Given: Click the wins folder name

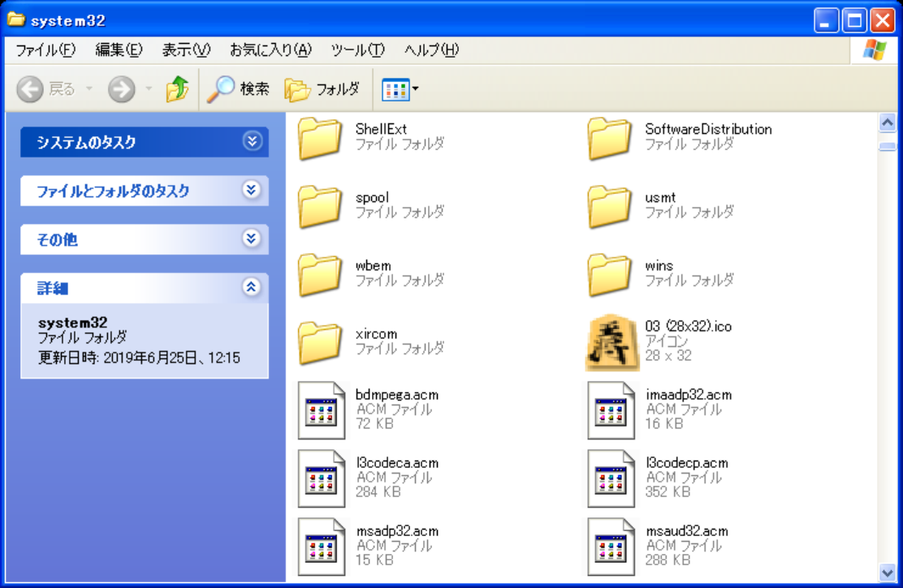Looking at the screenshot, I should click(659, 266).
